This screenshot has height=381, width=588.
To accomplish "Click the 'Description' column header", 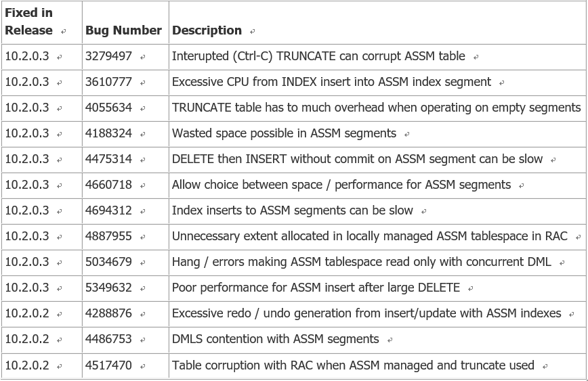I will [207, 30].
